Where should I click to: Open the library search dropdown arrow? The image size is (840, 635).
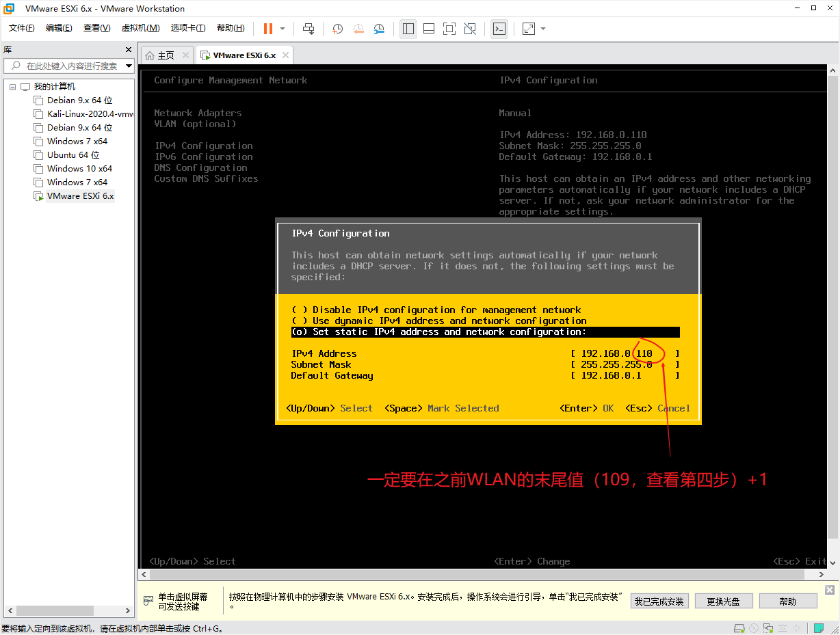[x=129, y=66]
